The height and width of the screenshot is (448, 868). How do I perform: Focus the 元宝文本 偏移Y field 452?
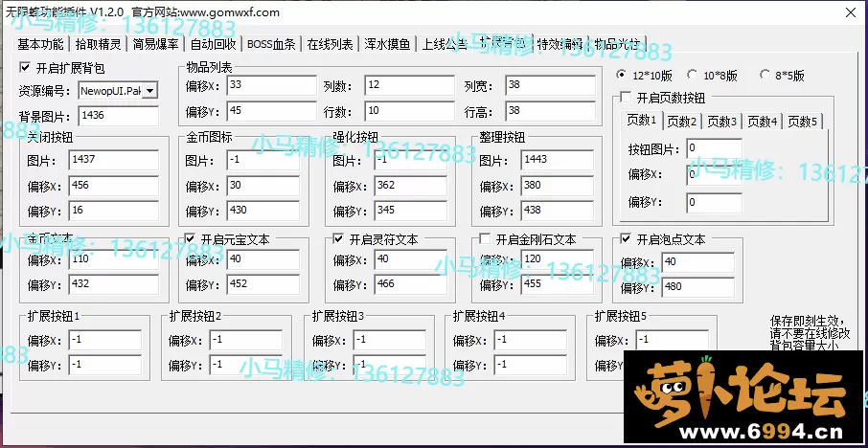point(263,284)
